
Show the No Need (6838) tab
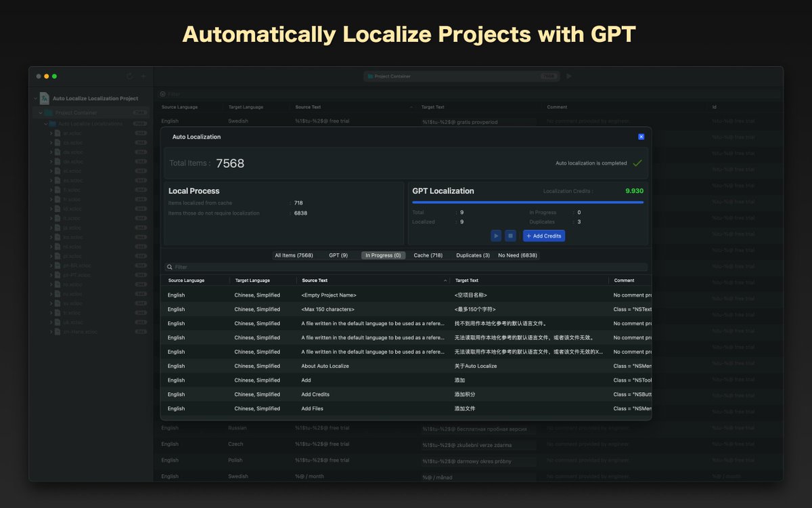[x=518, y=255]
